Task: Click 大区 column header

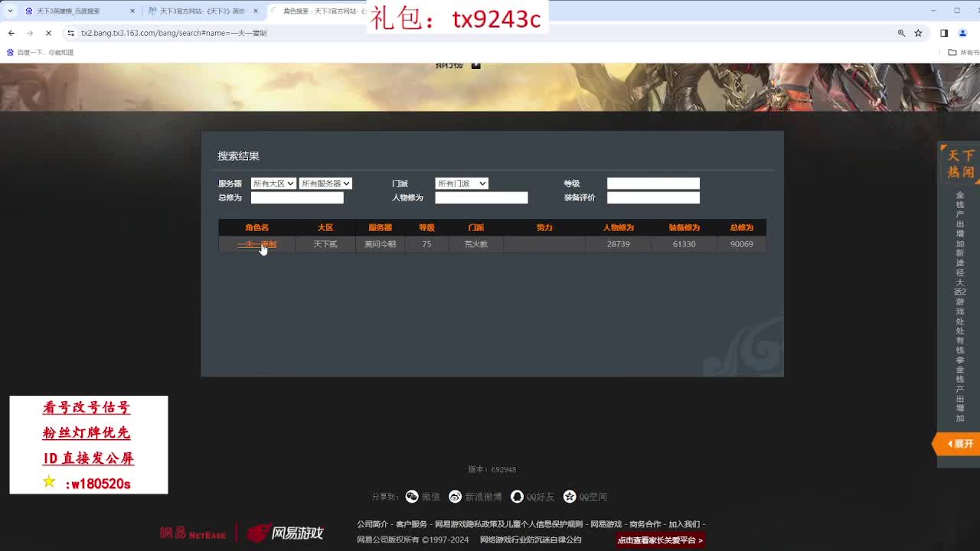Action: click(x=325, y=227)
